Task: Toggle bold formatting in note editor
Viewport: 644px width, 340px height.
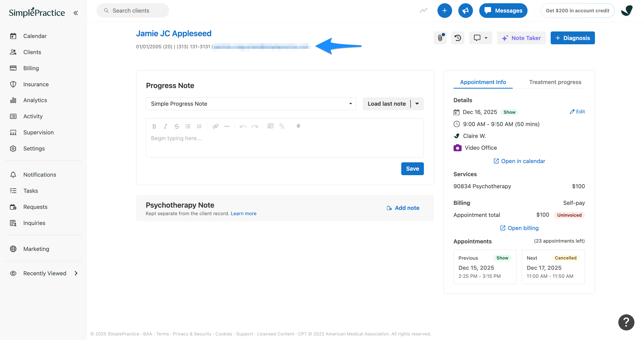Action: pos(154,126)
